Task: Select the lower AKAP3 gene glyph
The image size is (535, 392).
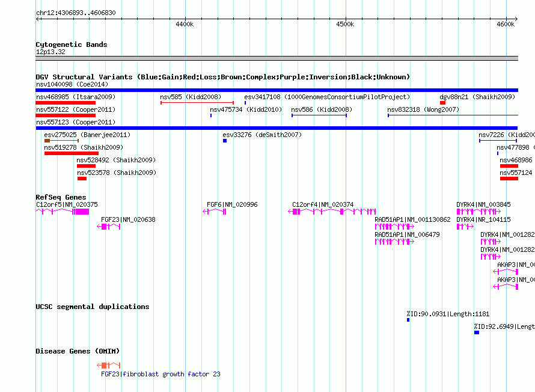Action: (x=506, y=287)
